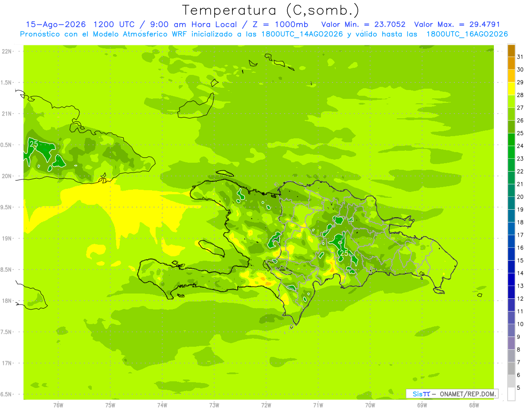
Task: Click the 75W longitude axis label
Action: point(110,405)
